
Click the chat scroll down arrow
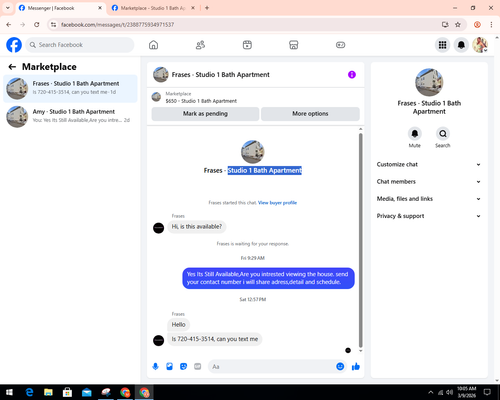(360, 351)
